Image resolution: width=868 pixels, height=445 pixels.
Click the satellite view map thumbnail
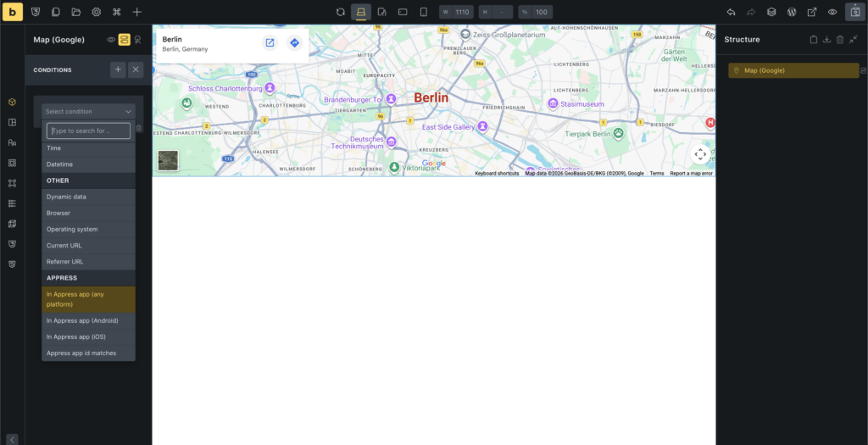tap(169, 160)
